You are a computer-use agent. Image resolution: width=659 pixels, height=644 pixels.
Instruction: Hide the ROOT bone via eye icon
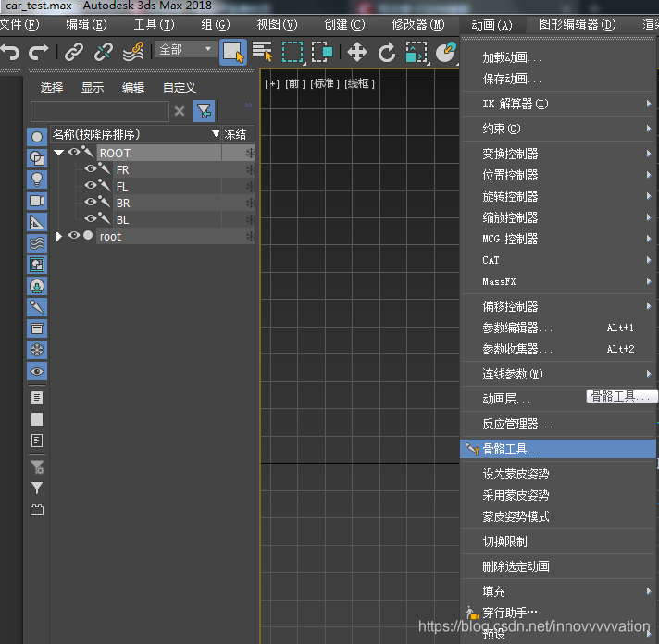(74, 152)
